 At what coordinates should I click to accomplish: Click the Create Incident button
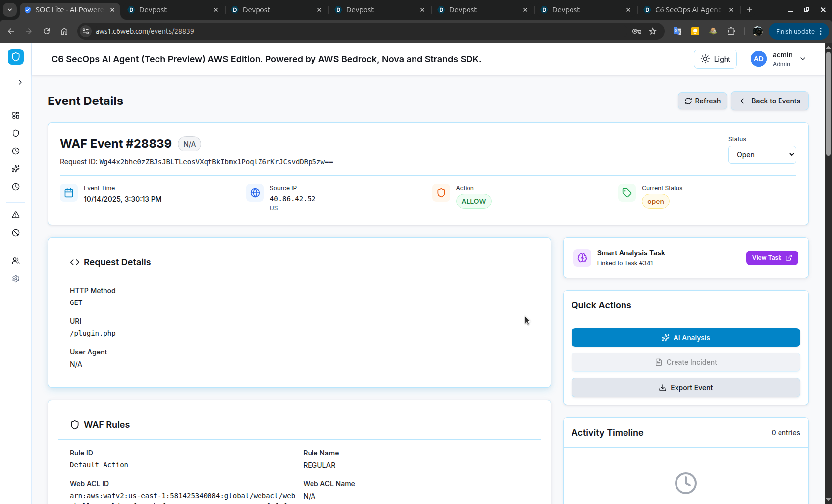click(685, 362)
